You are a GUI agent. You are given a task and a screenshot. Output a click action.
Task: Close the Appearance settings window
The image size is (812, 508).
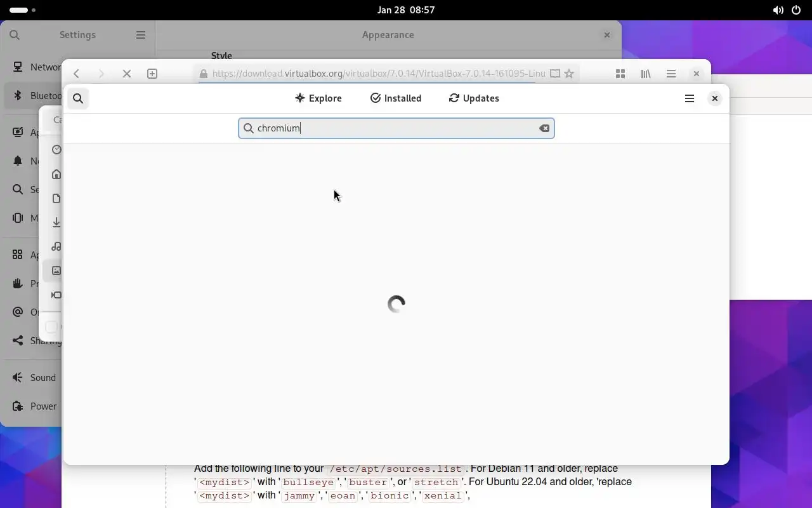(x=607, y=35)
